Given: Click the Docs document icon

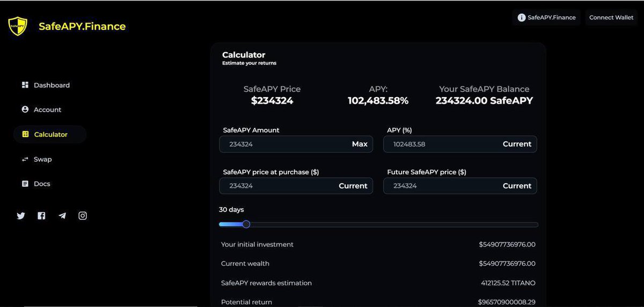Looking at the screenshot, I should (x=25, y=184).
